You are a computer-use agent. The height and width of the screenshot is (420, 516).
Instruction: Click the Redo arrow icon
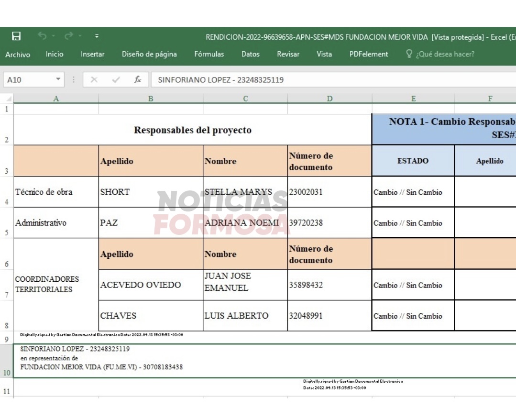tap(68, 35)
